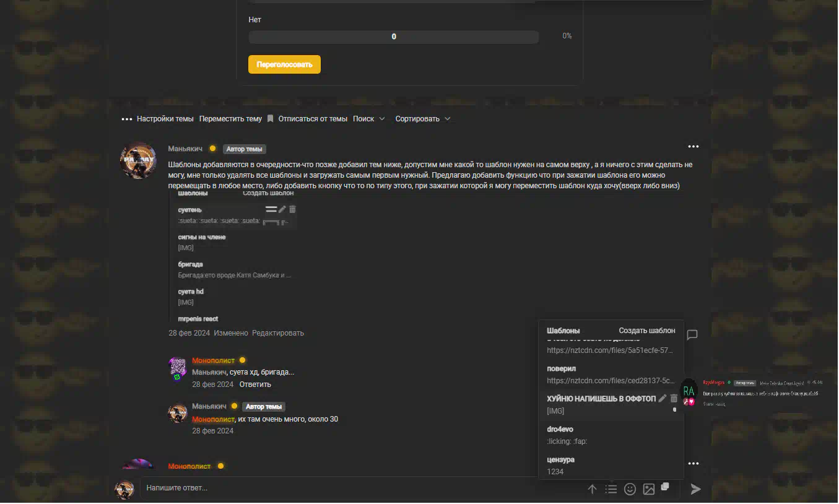Click the pencil edit icon in templates popup
Viewport: 839px width, 504px height.
[x=663, y=399]
